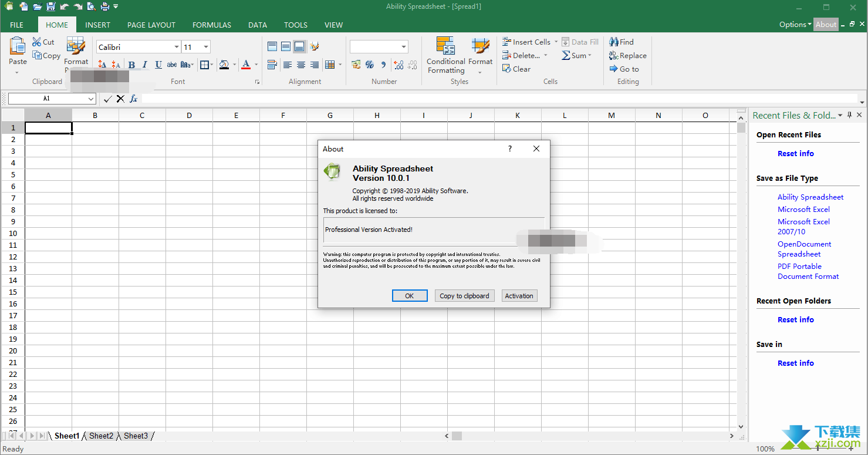The image size is (868, 455).
Task: Click Reset info under Open Recent Files
Action: point(796,153)
